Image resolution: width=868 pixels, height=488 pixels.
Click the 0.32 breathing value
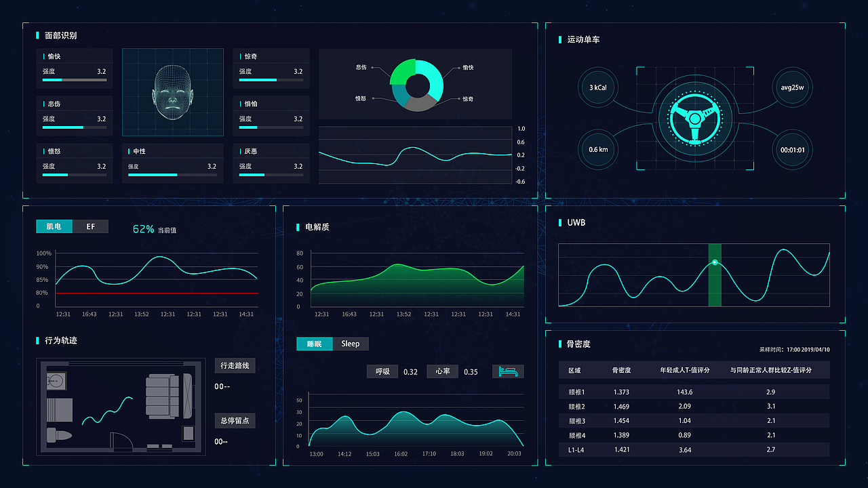(x=410, y=371)
